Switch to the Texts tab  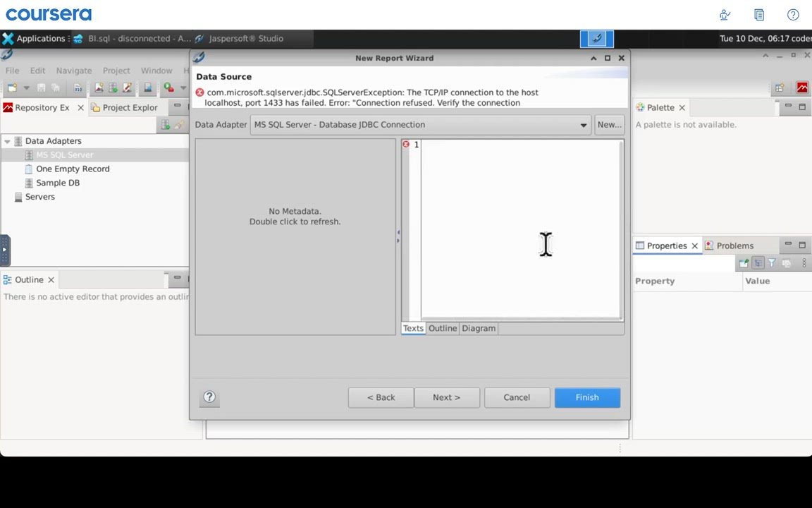coord(413,328)
